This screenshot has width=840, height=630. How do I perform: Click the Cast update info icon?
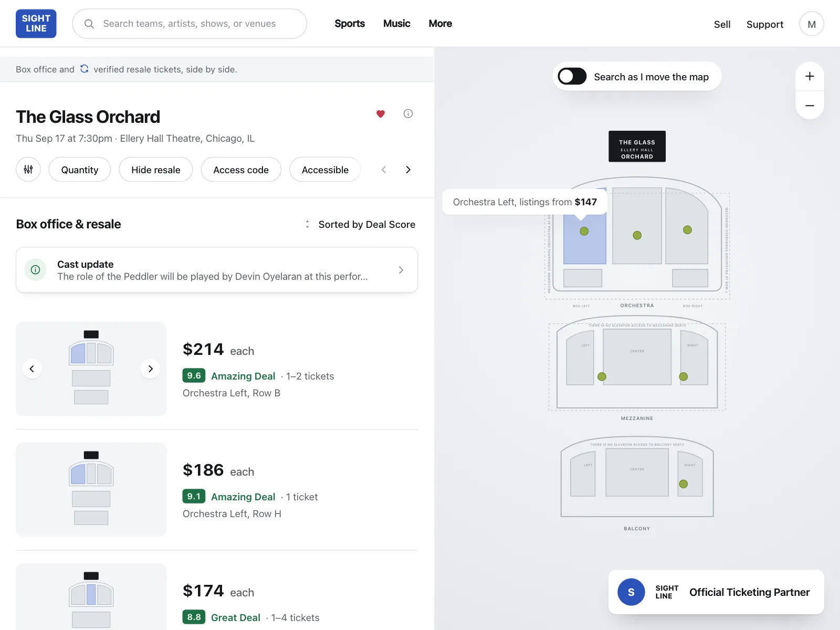pos(36,270)
